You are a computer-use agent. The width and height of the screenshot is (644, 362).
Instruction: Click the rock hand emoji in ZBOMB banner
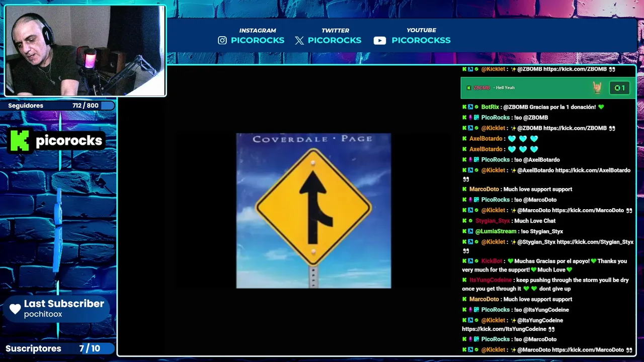point(597,88)
